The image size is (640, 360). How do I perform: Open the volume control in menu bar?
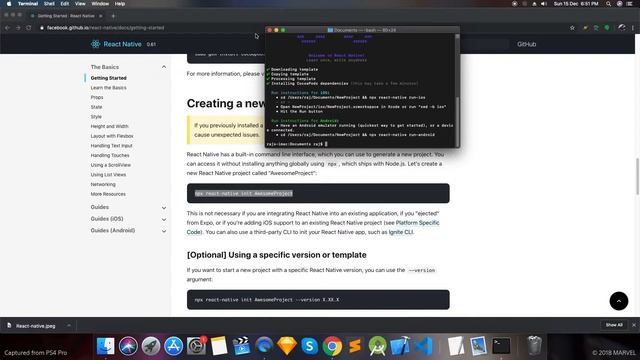pyautogui.click(x=544, y=4)
